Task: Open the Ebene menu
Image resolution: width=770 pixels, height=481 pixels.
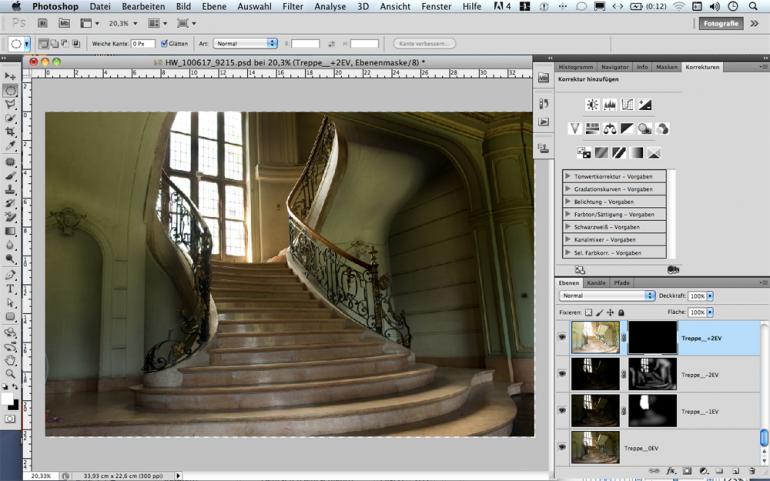Action: (214, 6)
